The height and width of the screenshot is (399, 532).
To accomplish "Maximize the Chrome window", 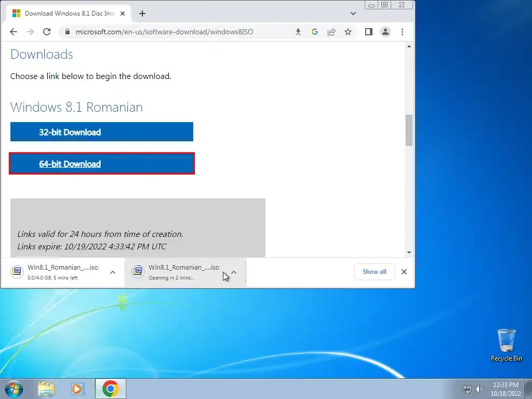I will click(x=384, y=5).
